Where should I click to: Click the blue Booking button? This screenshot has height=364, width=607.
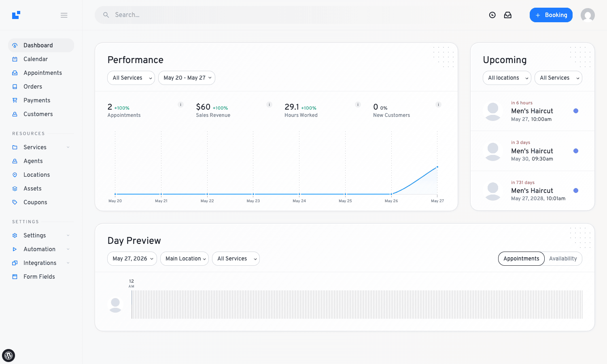pyautogui.click(x=551, y=15)
